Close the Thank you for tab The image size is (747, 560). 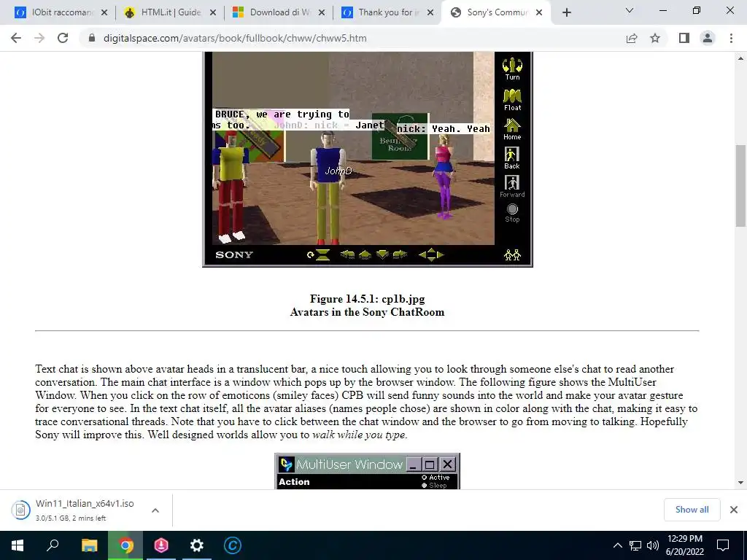(430, 12)
